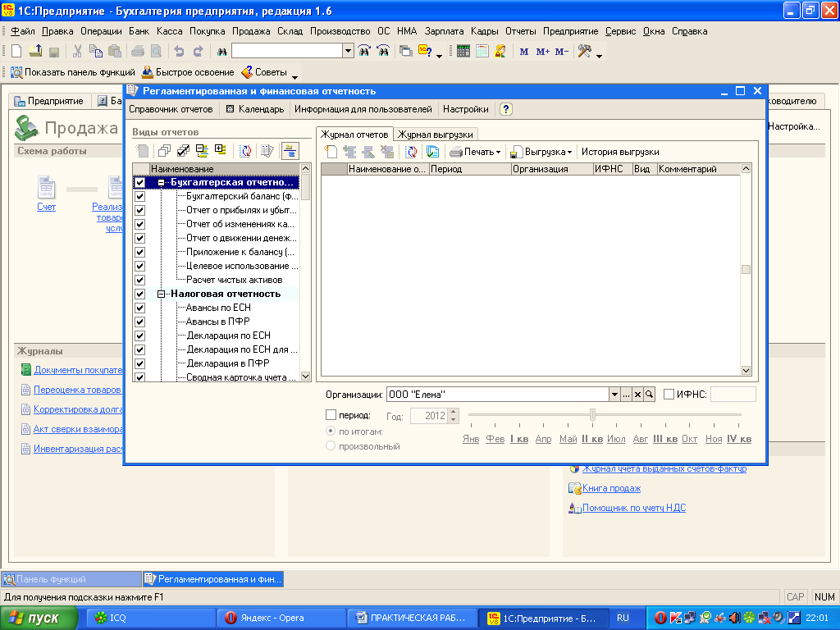This screenshot has width=840, height=630.
Task: Click the 1C help question mark icon
Action: click(426, 52)
